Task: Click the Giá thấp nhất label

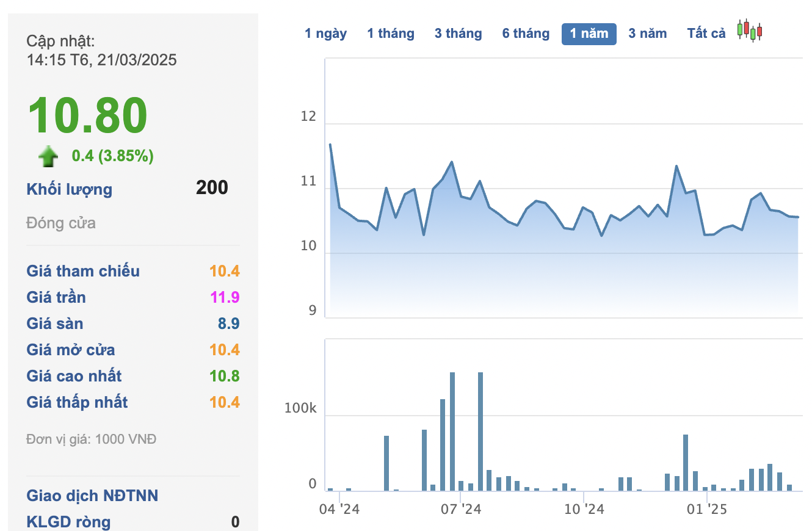Action: click(x=78, y=402)
